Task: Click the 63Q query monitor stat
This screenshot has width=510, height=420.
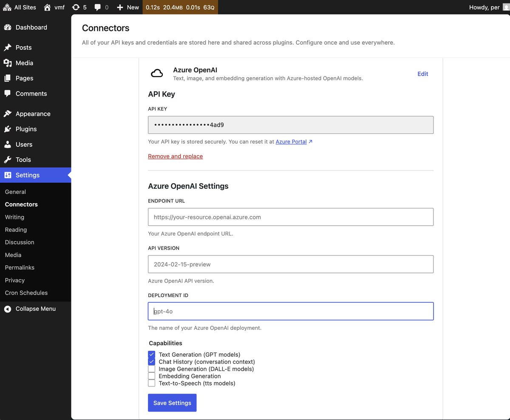Action: click(209, 7)
